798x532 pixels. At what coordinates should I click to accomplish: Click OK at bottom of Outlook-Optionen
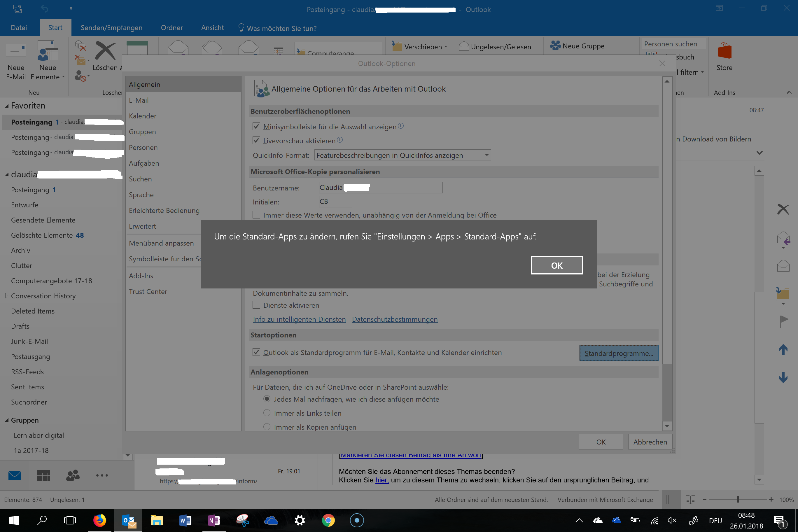coord(601,442)
